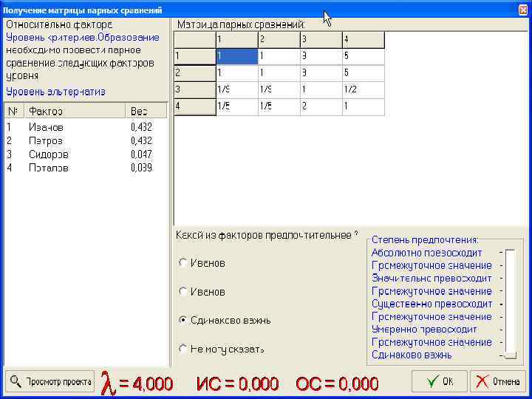Select matrix cell row 4 column 4
This screenshot has height=399, width=532.
pos(364,107)
